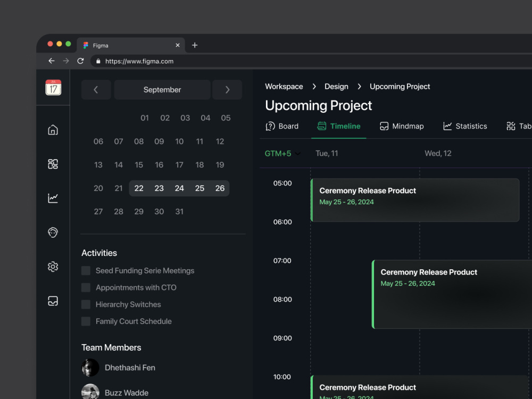Click the calendar app logo icon
This screenshot has height=399, width=532.
point(53,88)
